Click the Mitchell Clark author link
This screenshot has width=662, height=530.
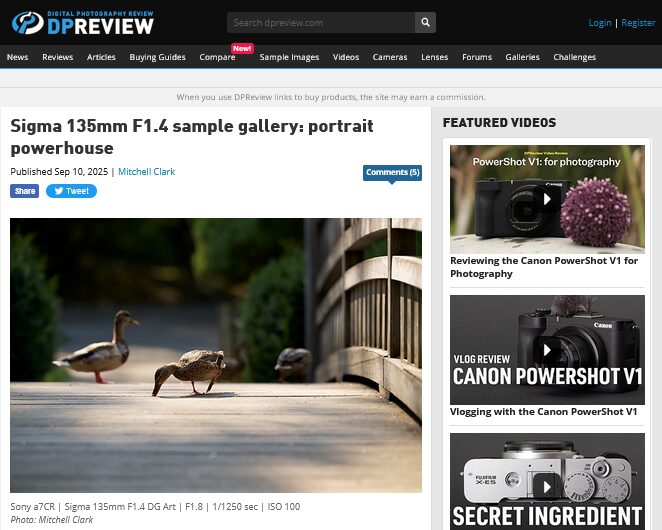147,172
